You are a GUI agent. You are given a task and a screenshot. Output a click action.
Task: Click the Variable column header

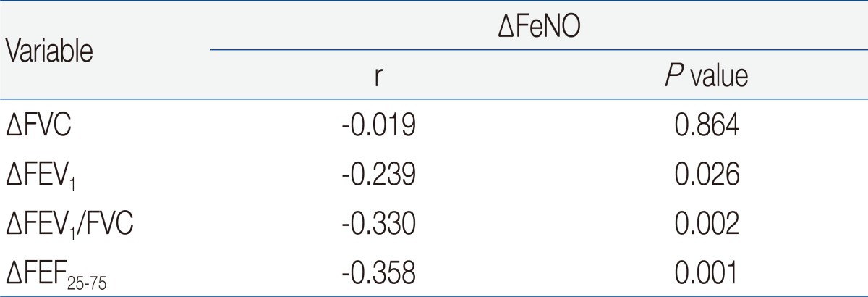49,54
